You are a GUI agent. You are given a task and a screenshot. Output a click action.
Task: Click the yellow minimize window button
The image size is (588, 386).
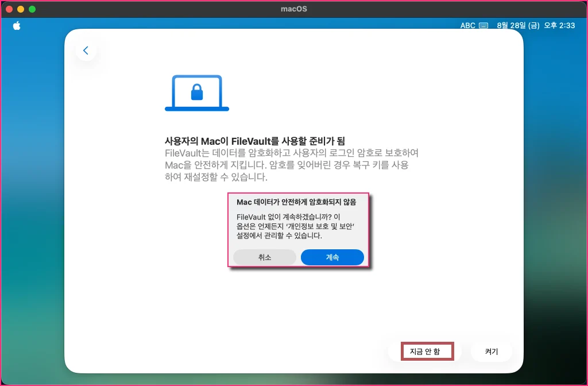[21, 9]
